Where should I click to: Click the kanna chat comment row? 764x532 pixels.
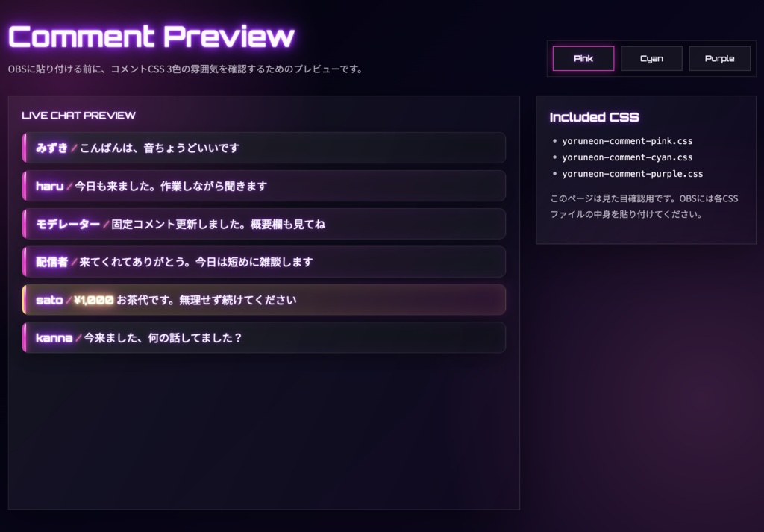point(264,337)
